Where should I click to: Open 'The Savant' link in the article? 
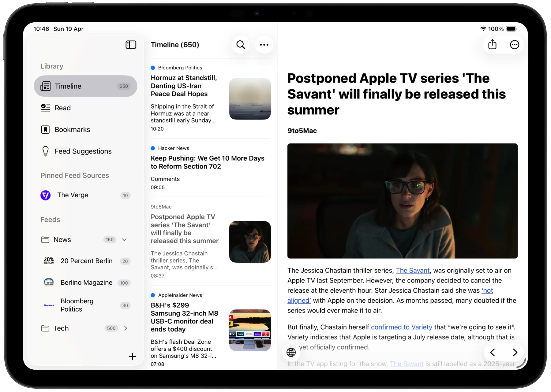413,270
